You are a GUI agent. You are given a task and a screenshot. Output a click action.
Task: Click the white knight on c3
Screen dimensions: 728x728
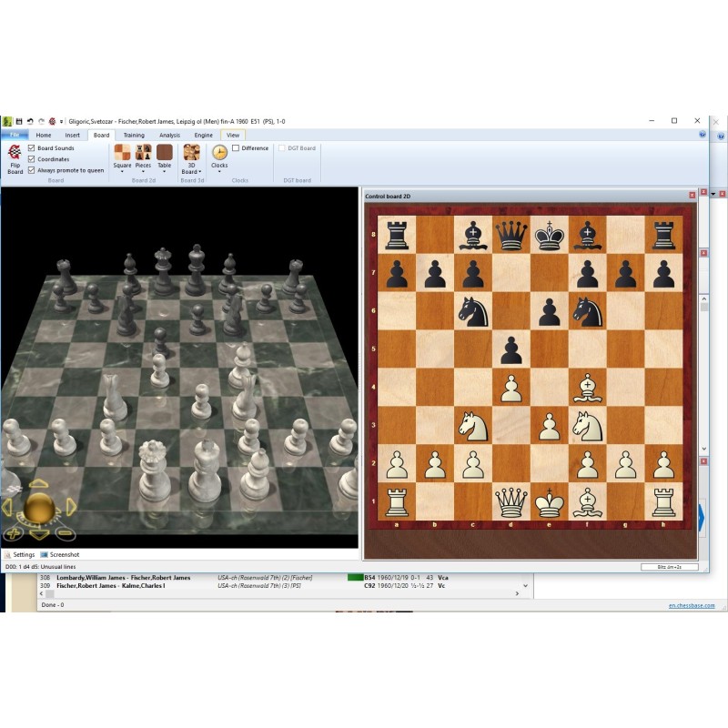[x=473, y=425]
